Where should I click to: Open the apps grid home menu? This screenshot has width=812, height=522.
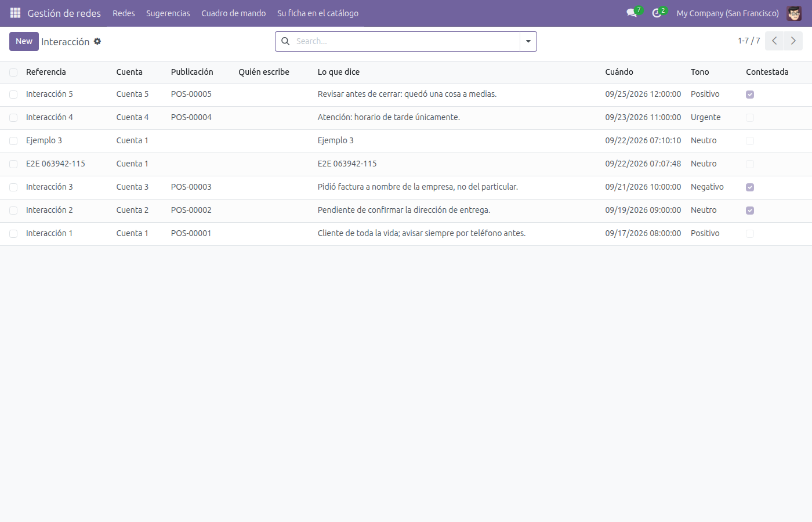coord(15,13)
